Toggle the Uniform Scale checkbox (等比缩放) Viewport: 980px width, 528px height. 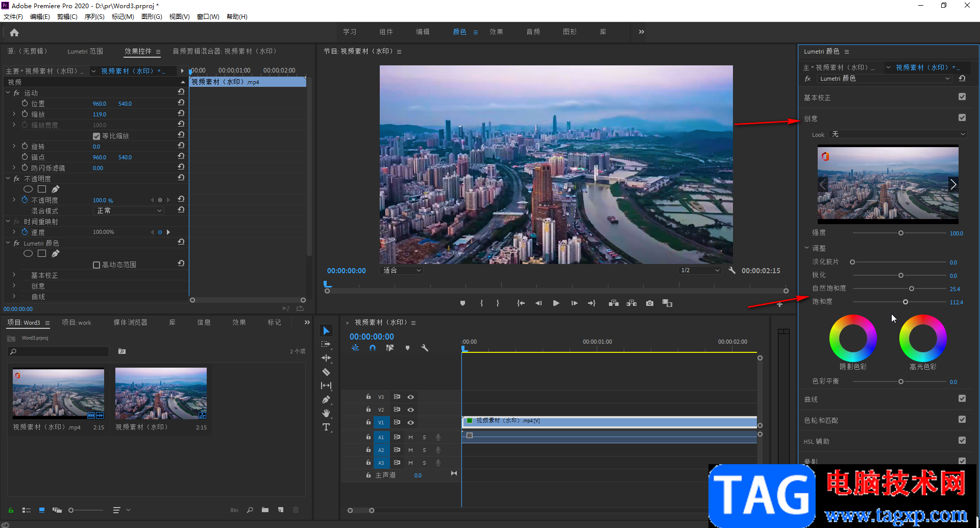(x=96, y=136)
